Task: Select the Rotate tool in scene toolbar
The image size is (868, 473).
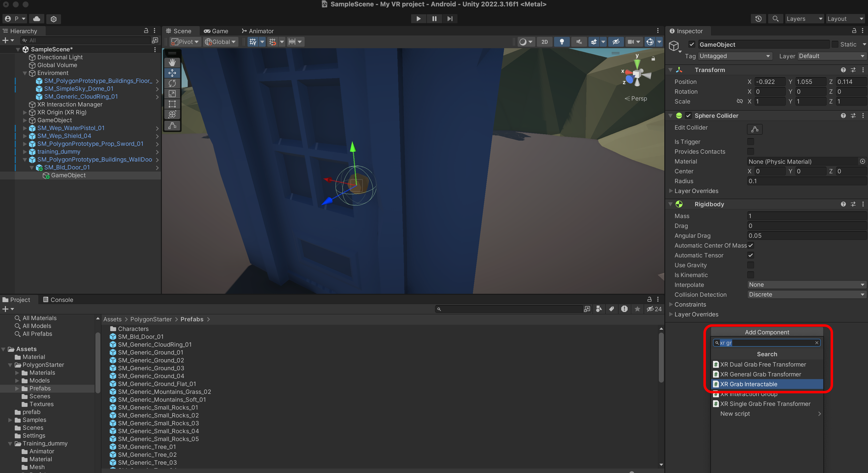Action: point(172,83)
